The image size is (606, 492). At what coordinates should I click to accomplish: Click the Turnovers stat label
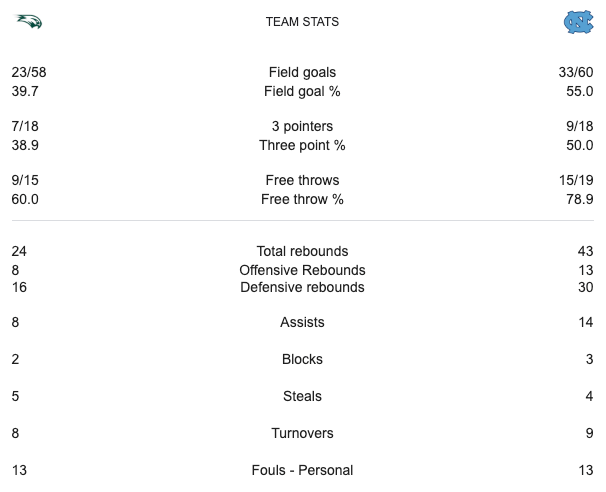pyautogui.click(x=302, y=433)
